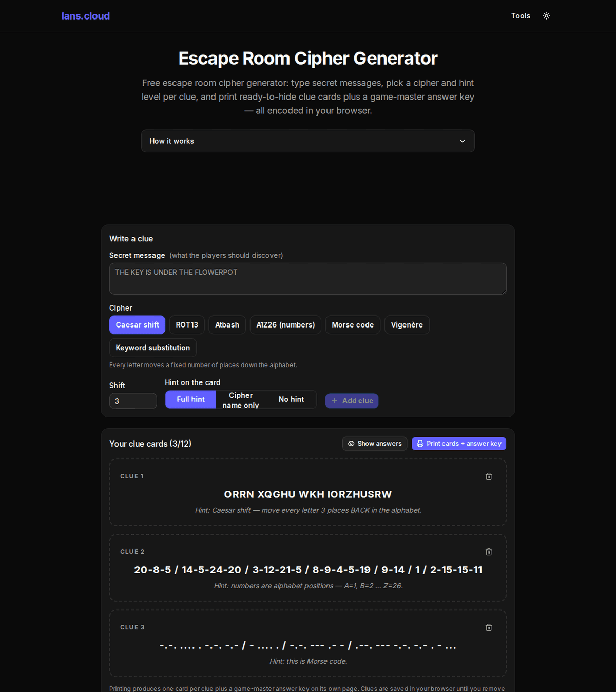Select the ROT13 cipher
The height and width of the screenshot is (692, 616).
[187, 325]
